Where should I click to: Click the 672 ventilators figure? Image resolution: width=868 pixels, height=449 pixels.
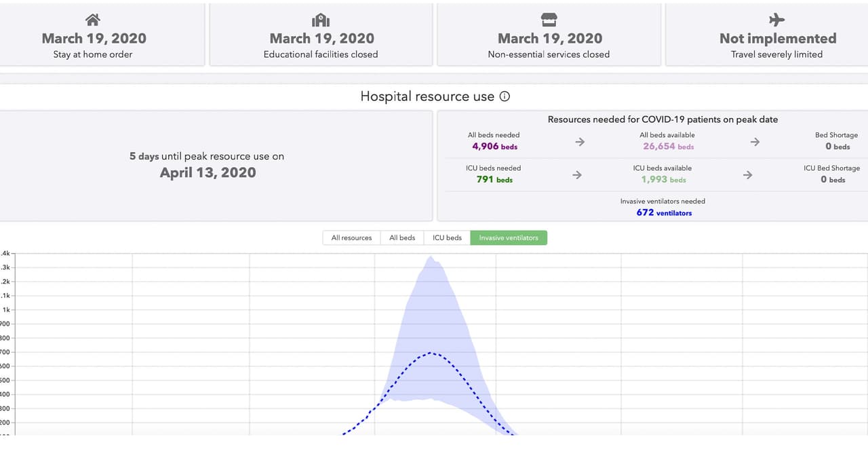click(663, 213)
